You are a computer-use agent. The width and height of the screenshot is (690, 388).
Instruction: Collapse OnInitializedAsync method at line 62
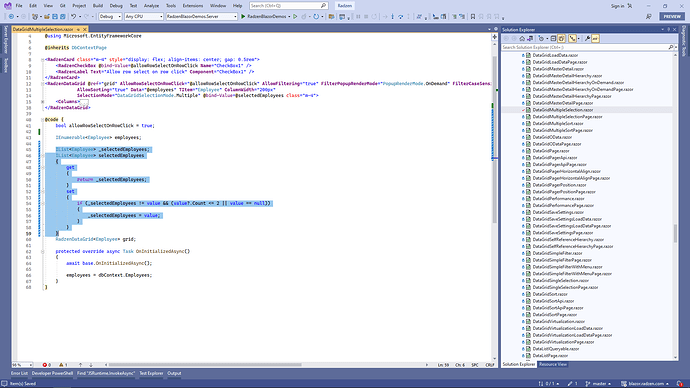pos(42,252)
